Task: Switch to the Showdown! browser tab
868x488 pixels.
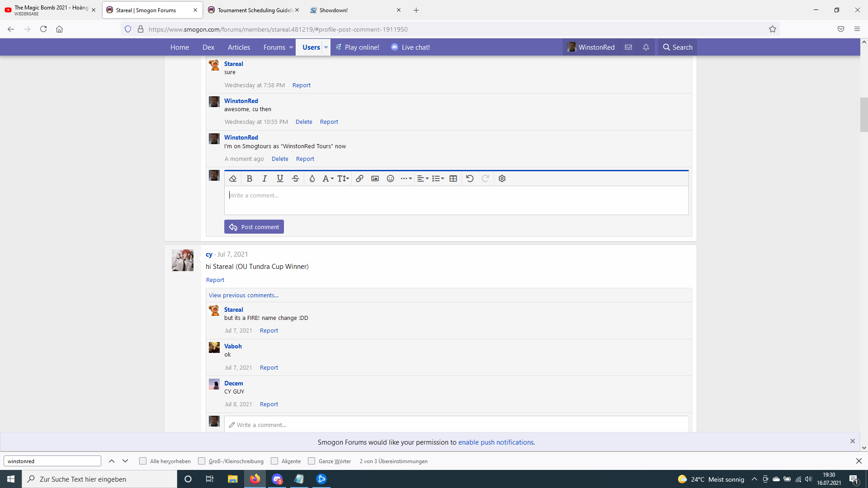Action: (x=334, y=10)
